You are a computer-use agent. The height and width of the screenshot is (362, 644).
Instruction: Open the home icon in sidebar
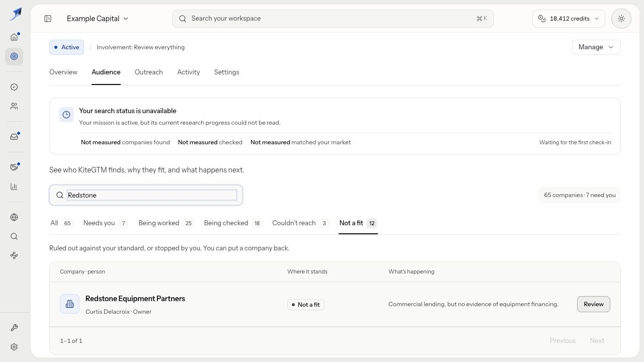[14, 37]
